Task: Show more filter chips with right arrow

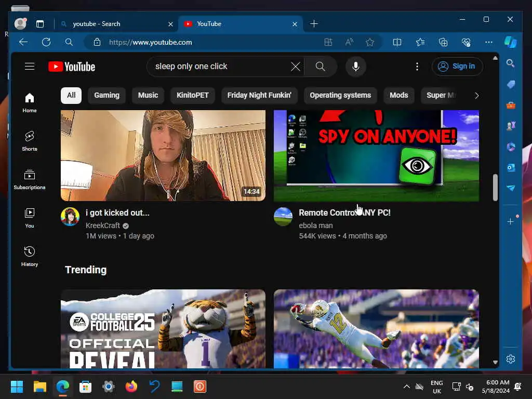Action: (x=477, y=96)
